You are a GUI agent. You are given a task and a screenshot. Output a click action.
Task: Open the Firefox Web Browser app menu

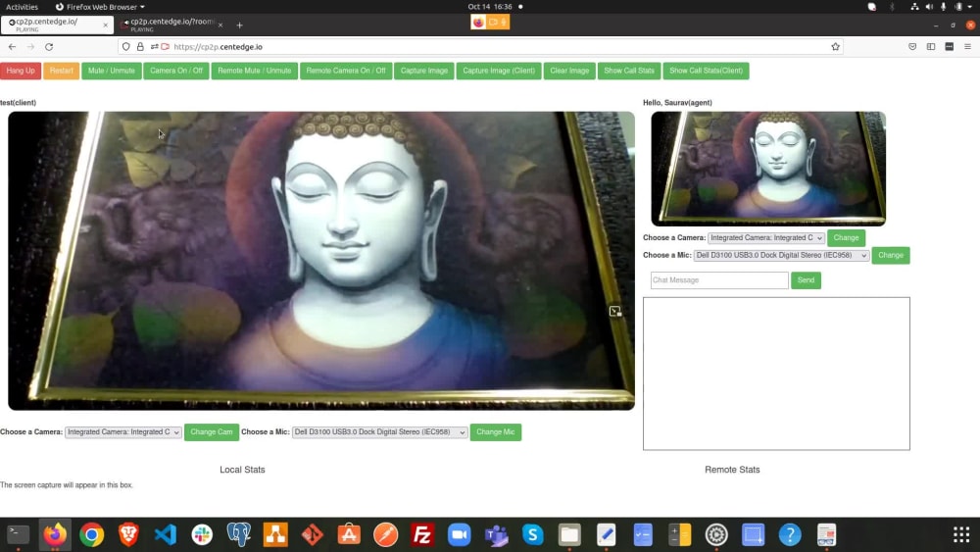click(x=100, y=7)
